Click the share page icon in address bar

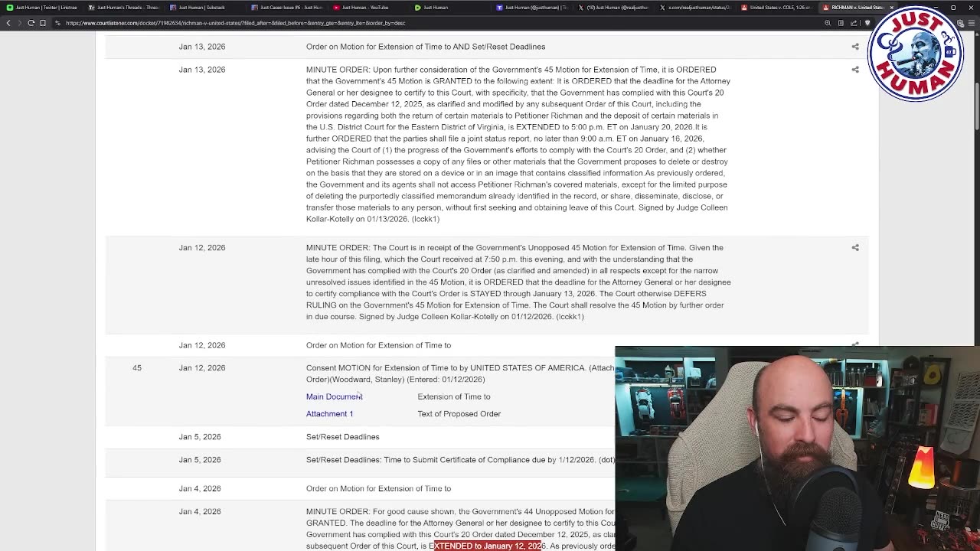coord(854,23)
